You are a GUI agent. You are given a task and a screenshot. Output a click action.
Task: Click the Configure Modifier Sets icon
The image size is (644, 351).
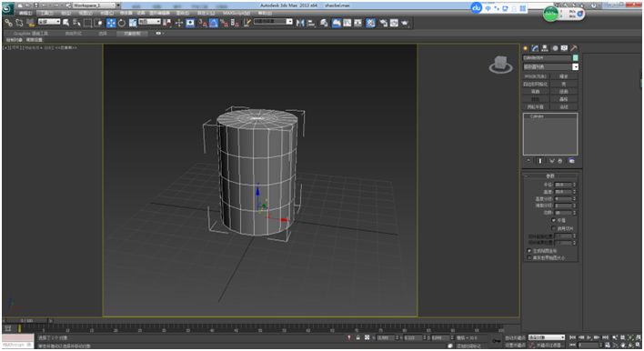tap(572, 161)
